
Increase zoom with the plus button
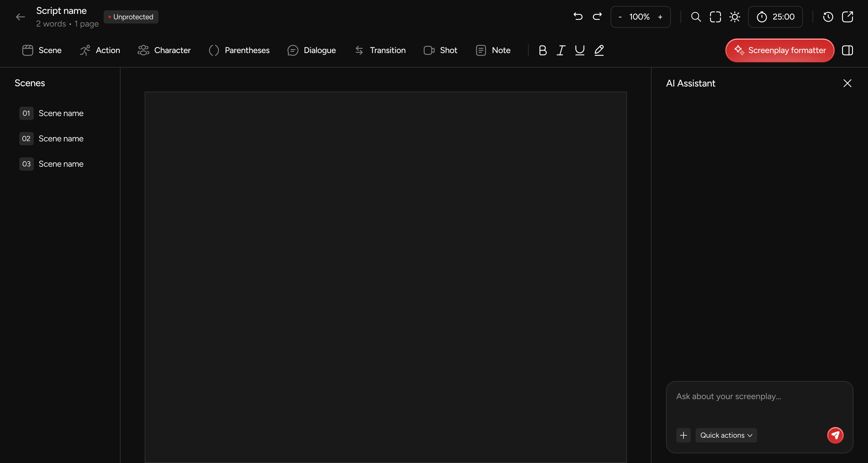tap(660, 17)
